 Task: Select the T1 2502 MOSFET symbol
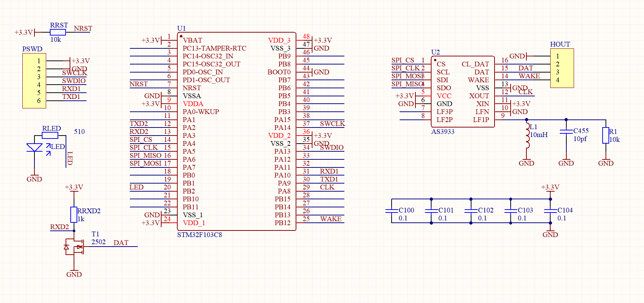coord(74,247)
